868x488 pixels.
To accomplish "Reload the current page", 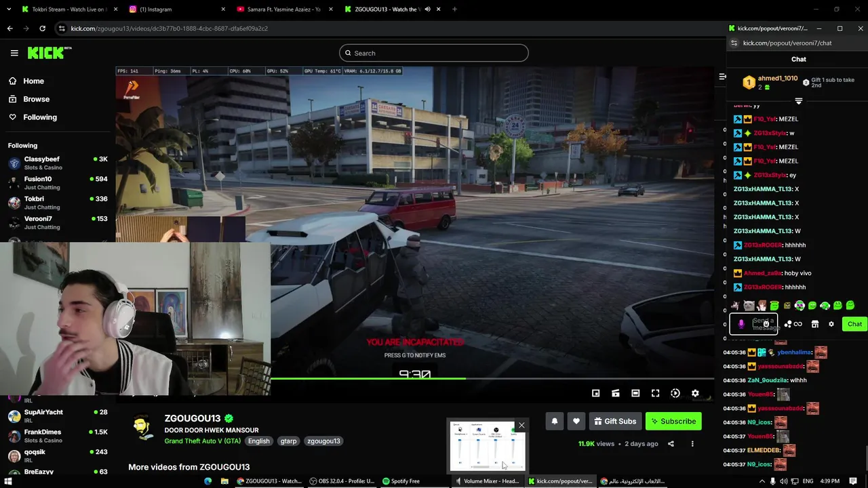I will (42, 28).
